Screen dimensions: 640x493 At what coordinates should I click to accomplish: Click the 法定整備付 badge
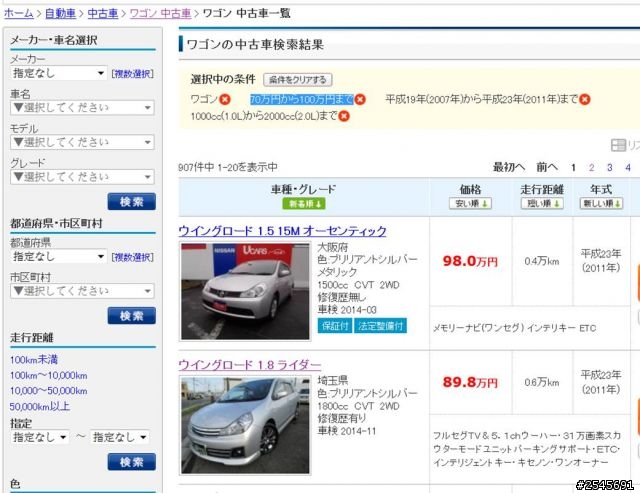[380, 326]
